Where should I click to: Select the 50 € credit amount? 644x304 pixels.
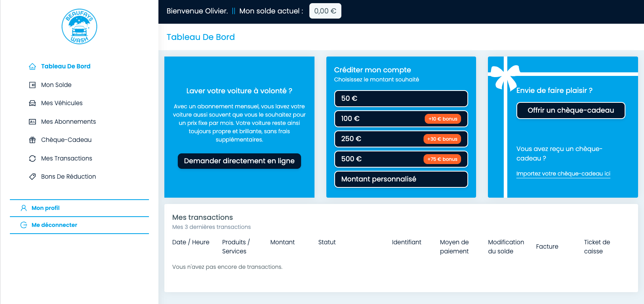point(401,98)
